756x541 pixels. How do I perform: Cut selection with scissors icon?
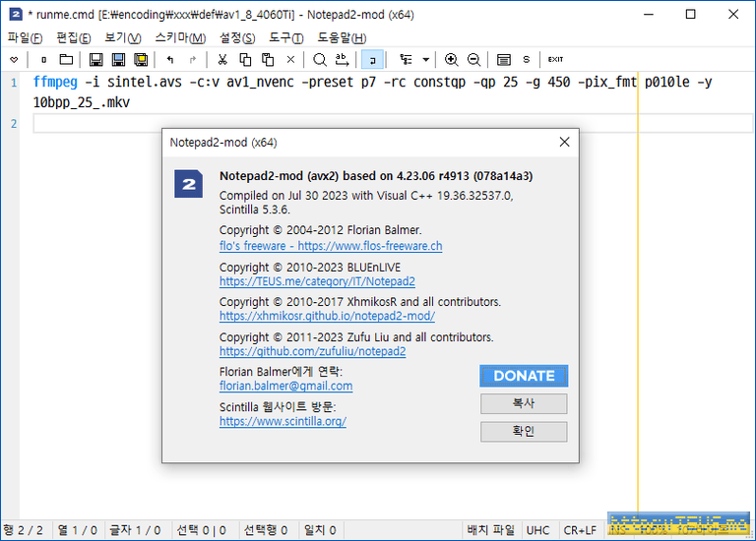tap(222, 60)
